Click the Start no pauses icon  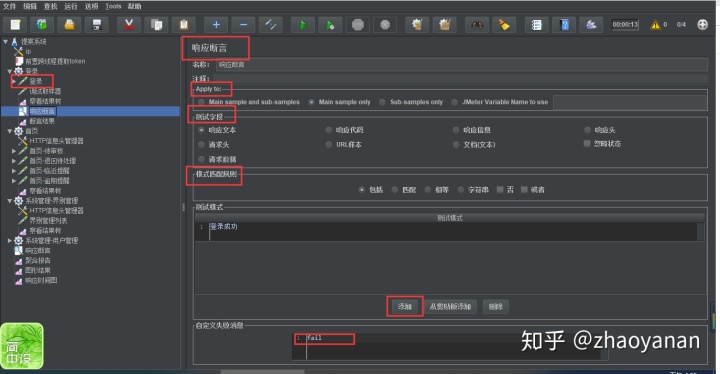pyautogui.click(x=330, y=24)
